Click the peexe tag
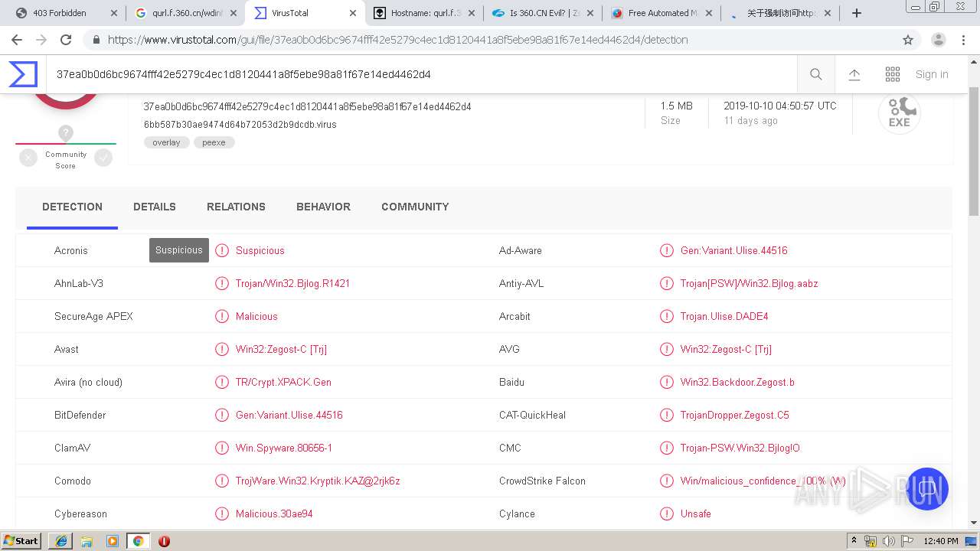980x551 pixels. coord(214,142)
